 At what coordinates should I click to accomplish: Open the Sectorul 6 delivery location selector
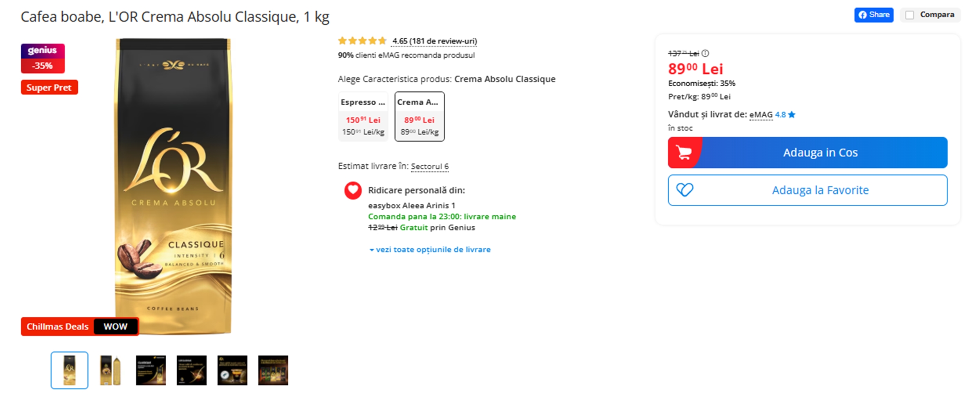pos(430,166)
